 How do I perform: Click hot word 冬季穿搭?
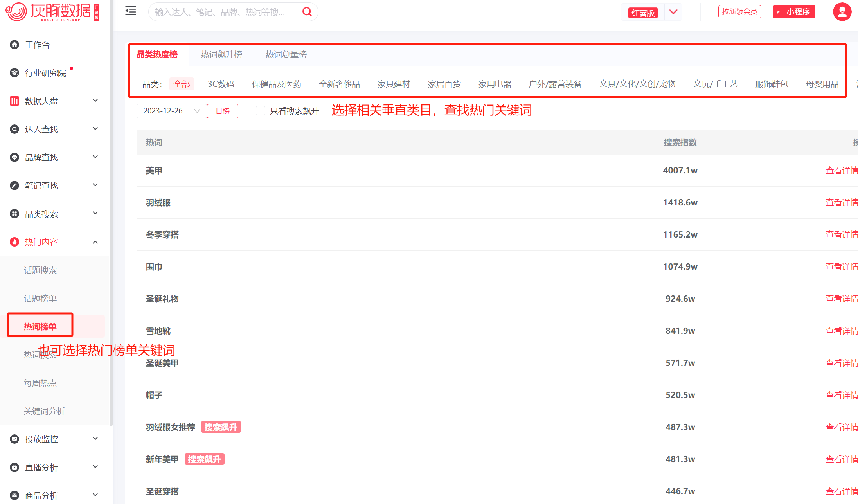tap(162, 235)
